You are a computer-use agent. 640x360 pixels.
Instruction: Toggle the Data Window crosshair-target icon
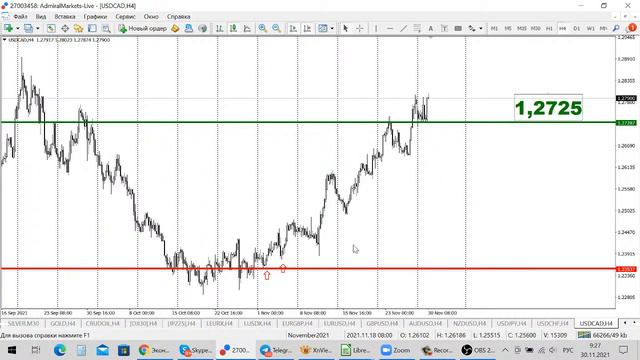[x=65, y=28]
